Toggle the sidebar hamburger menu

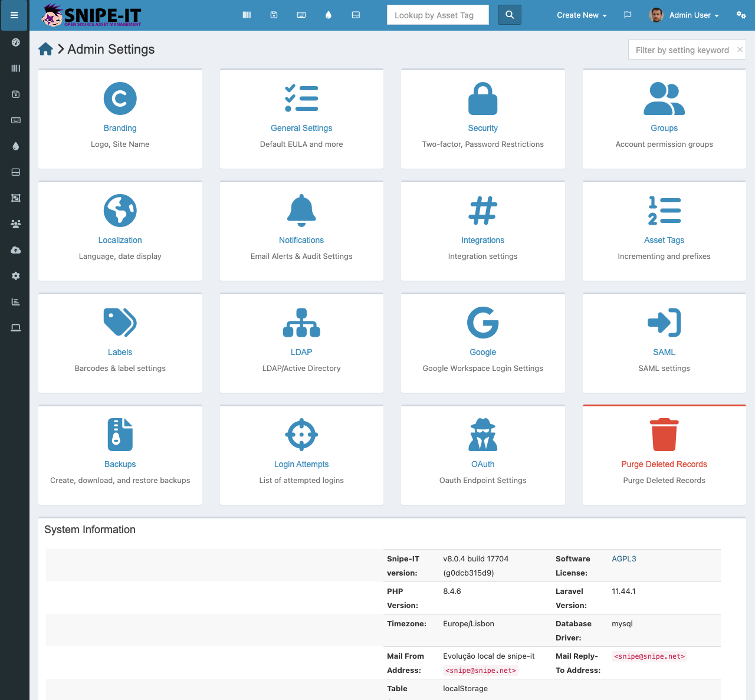tap(14, 15)
